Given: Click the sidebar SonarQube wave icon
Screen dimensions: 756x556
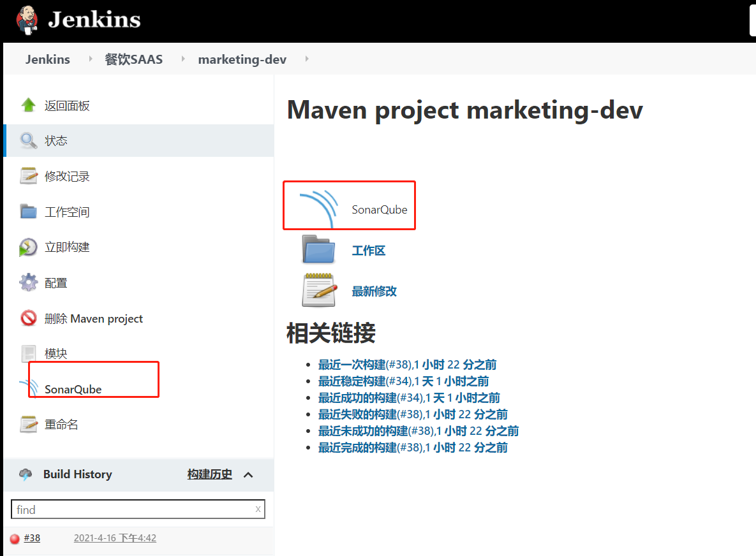Looking at the screenshot, I should 29,388.
